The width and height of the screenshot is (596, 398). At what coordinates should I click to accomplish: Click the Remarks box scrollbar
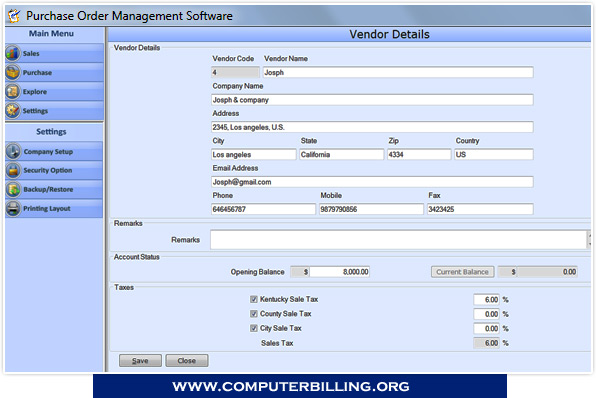589,239
